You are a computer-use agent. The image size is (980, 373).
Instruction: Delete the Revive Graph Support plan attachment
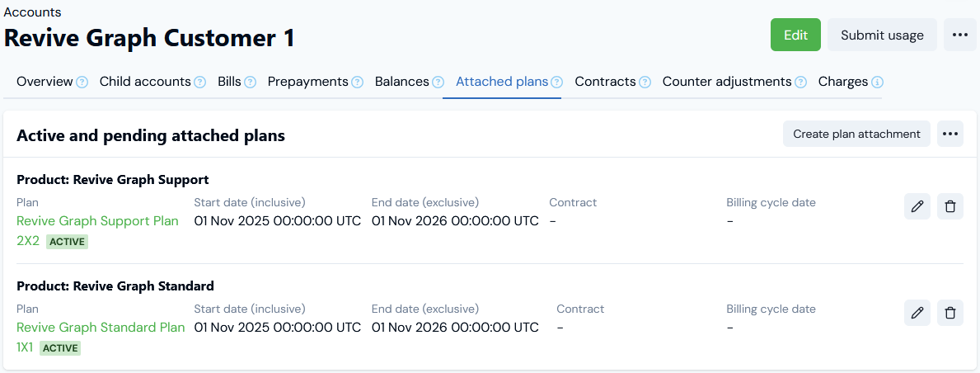pyautogui.click(x=950, y=206)
